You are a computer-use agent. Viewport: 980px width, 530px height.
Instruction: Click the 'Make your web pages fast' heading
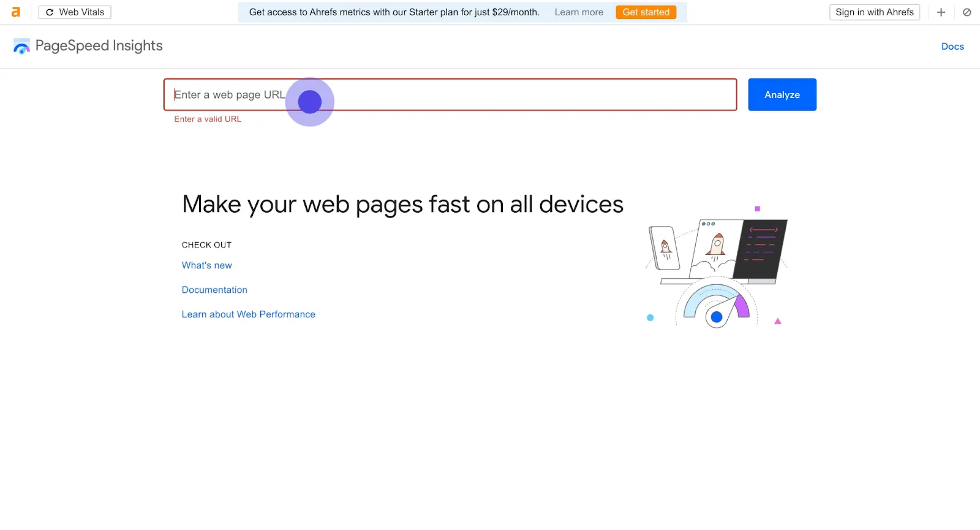coord(402,205)
